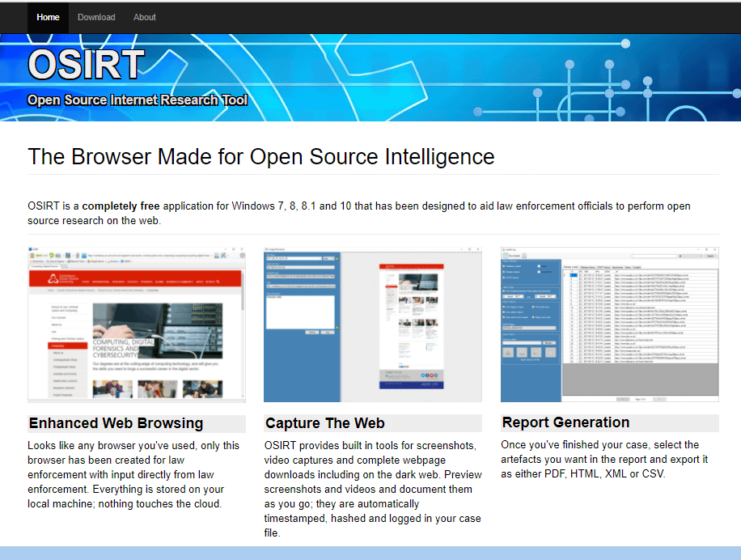Open the About page link
Screen dimensions: 741x560
click(x=145, y=17)
